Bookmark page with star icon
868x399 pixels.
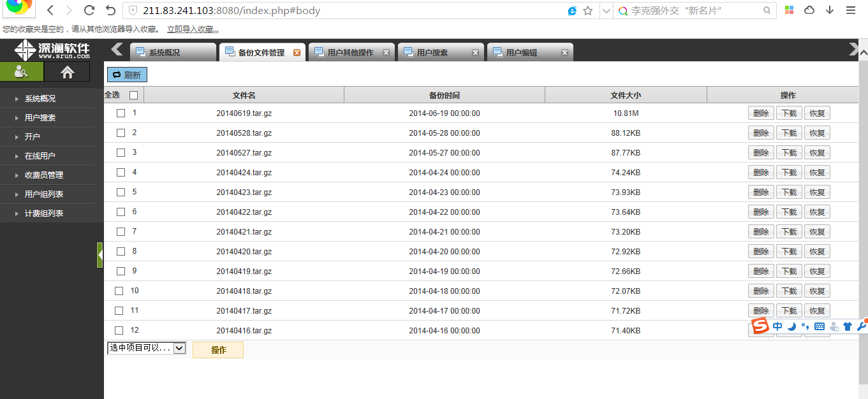[x=588, y=10]
